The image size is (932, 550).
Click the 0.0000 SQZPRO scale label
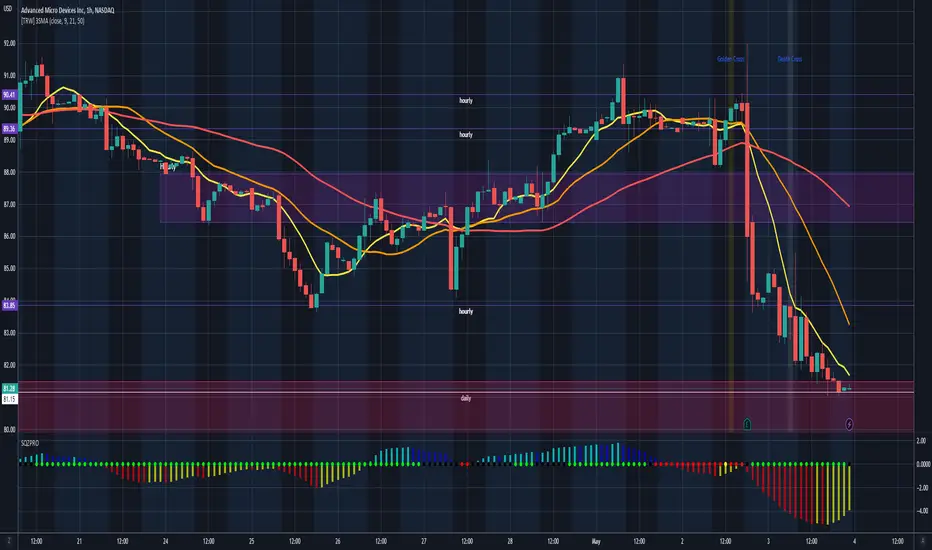pyautogui.click(x=923, y=464)
